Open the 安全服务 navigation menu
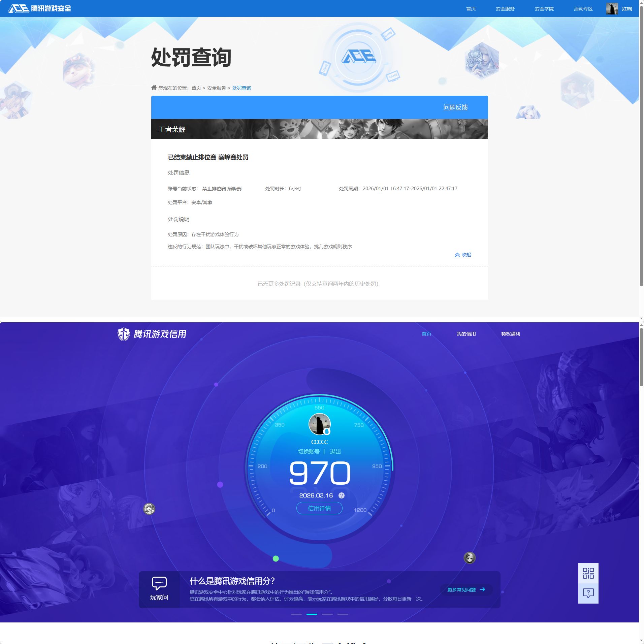This screenshot has height=644, width=644. tap(505, 9)
